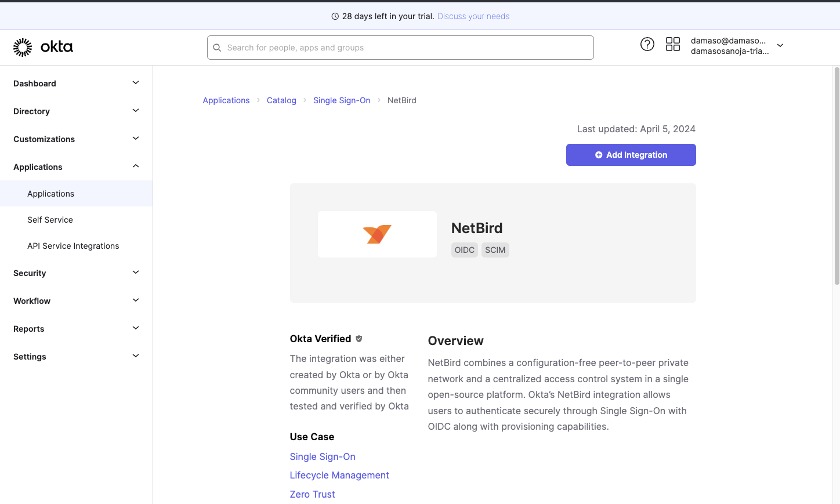The width and height of the screenshot is (840, 504).
Task: Click the Okta logo
Action: [x=42, y=47]
